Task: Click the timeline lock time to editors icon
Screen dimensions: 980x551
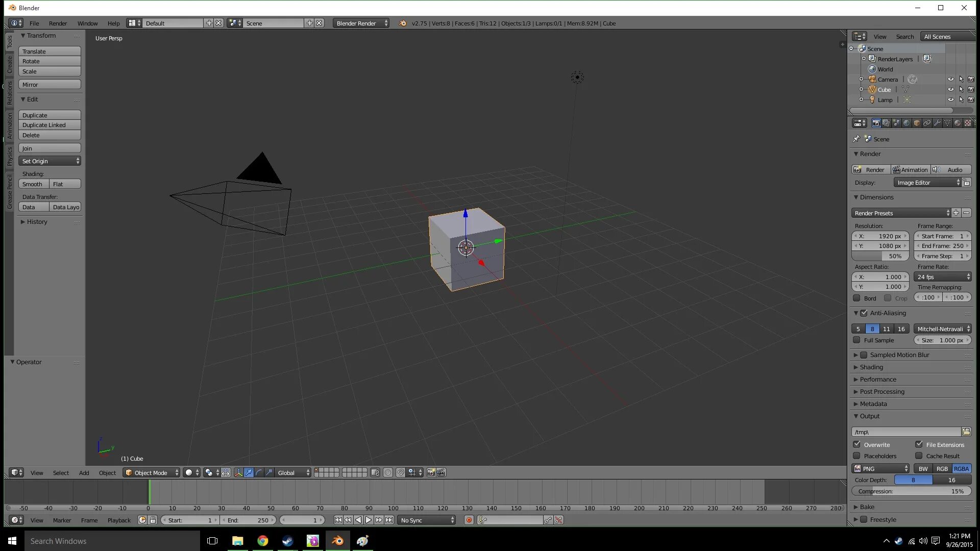Action: 153,520
